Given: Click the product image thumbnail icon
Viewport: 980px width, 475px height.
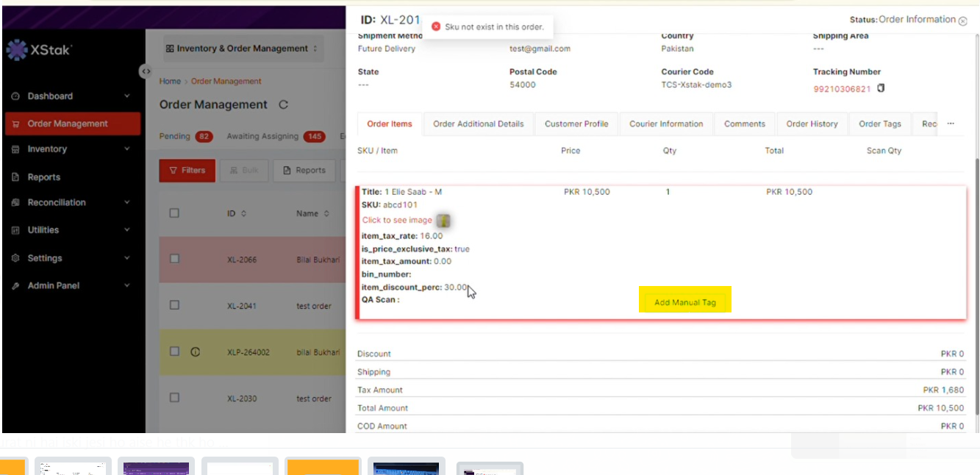Looking at the screenshot, I should tap(443, 221).
